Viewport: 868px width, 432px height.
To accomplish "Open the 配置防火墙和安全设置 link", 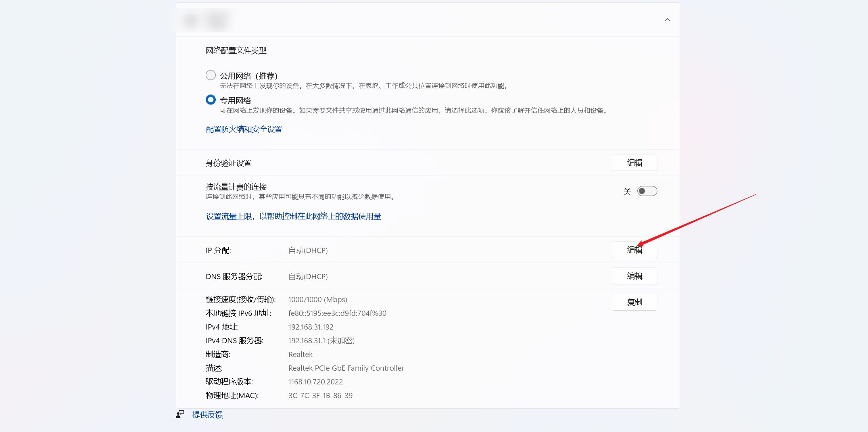I will [x=244, y=129].
